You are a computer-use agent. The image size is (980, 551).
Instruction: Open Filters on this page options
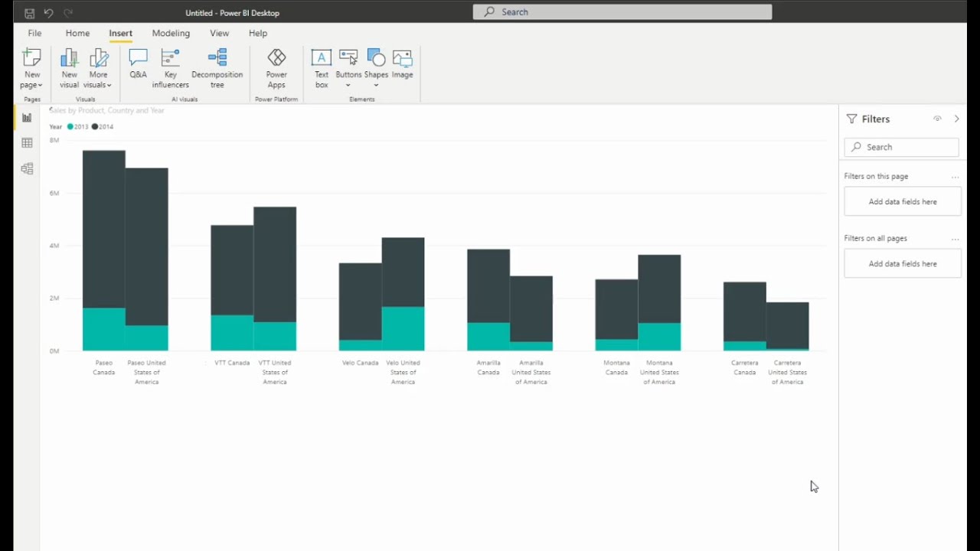click(955, 177)
